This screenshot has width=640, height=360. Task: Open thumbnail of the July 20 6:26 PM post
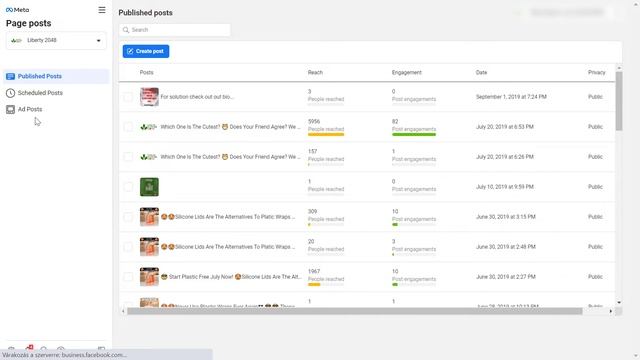point(149,157)
